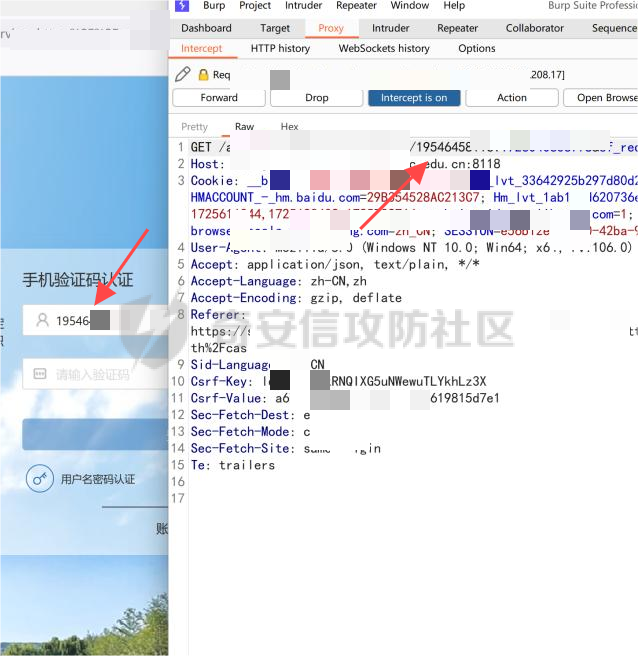Open the Sequencer tab

coord(614,28)
